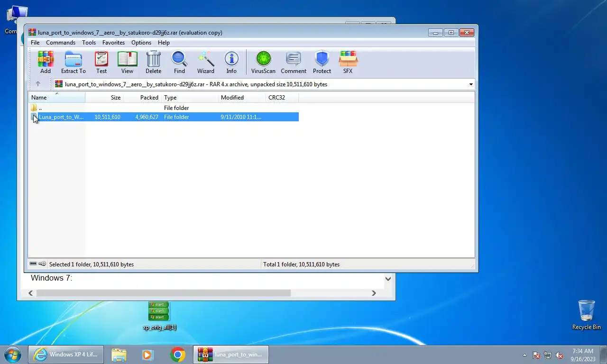Open Windows Media Player taskbar icon
Screen dimensions: 607x364
(147, 355)
